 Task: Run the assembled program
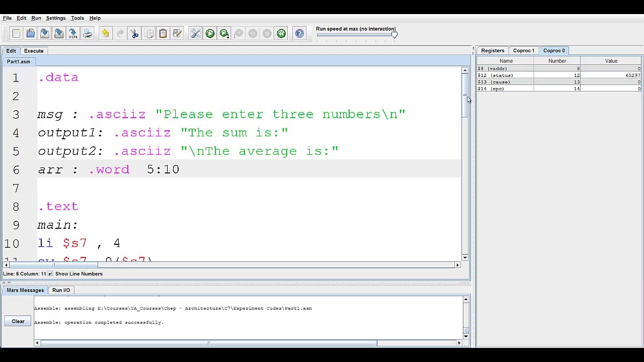[x=210, y=34]
